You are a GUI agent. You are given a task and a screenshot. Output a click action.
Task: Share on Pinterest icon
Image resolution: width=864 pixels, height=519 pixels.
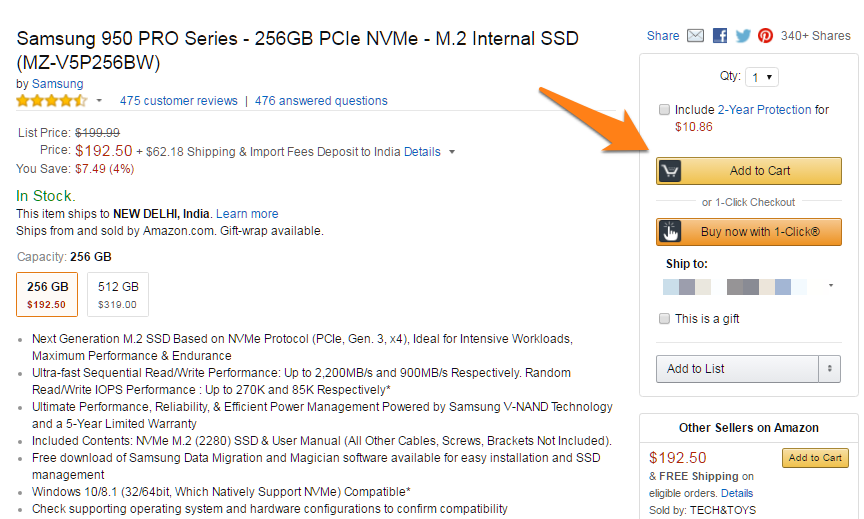point(765,36)
